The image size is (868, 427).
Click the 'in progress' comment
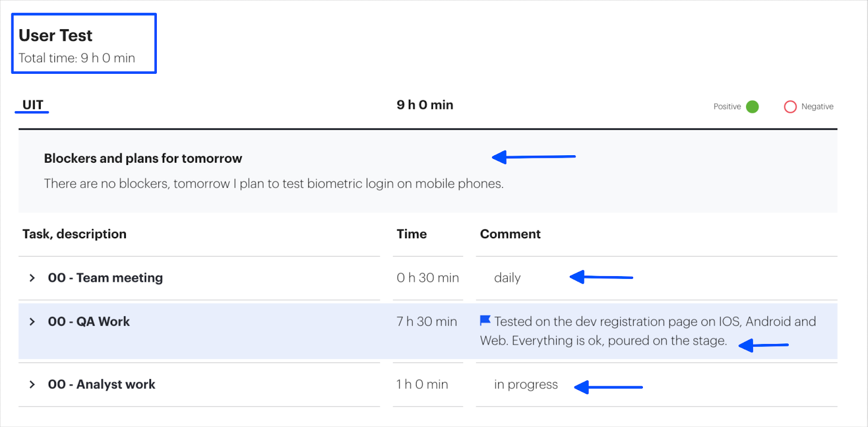[x=526, y=385]
